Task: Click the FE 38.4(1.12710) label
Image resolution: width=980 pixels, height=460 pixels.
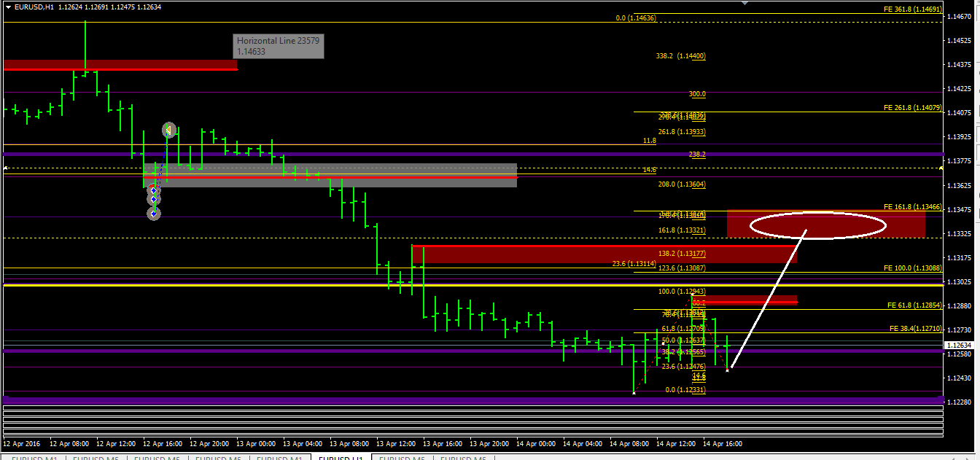Action: (x=914, y=329)
